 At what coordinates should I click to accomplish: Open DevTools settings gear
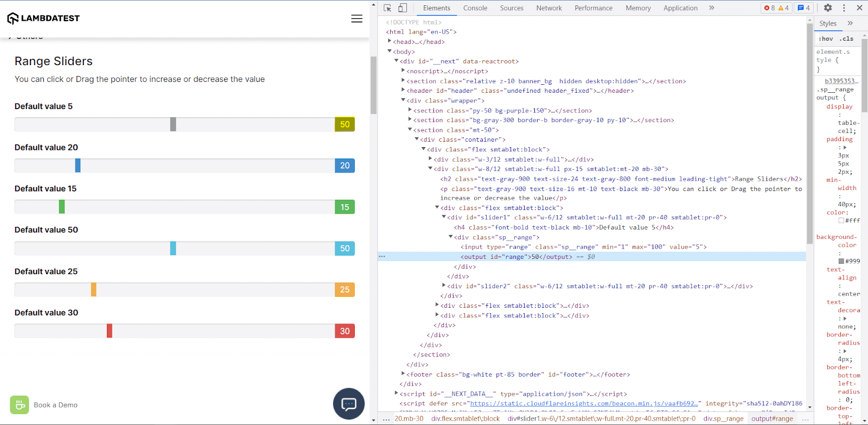point(828,8)
